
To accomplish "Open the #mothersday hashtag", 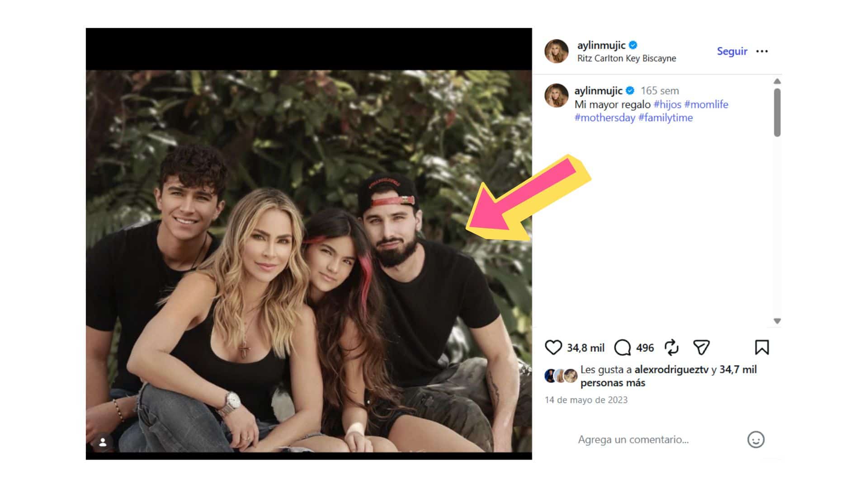I will click(605, 118).
